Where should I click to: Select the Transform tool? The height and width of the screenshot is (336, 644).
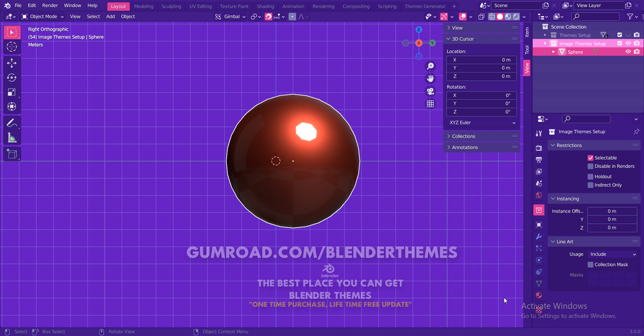12,106
